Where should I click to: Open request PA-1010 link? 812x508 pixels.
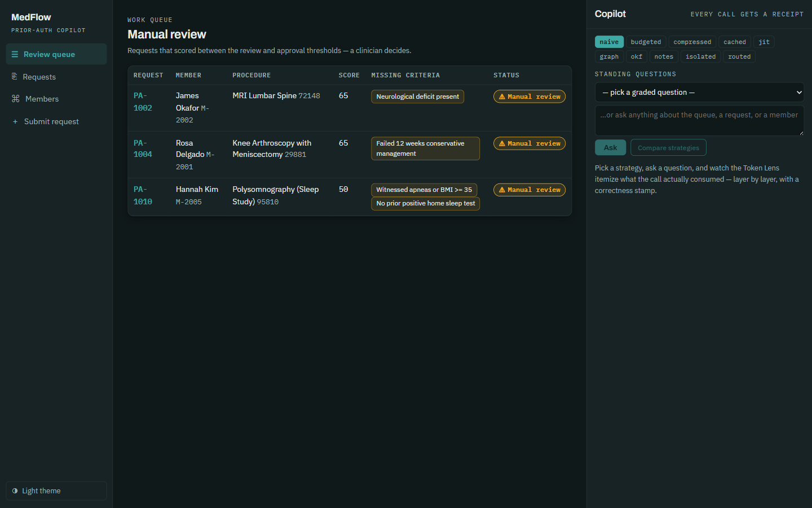[143, 195]
